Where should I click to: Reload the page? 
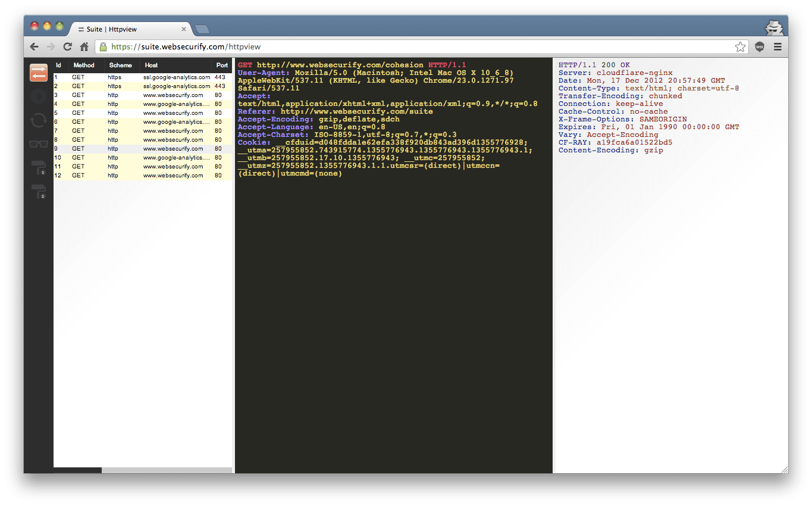[x=67, y=46]
